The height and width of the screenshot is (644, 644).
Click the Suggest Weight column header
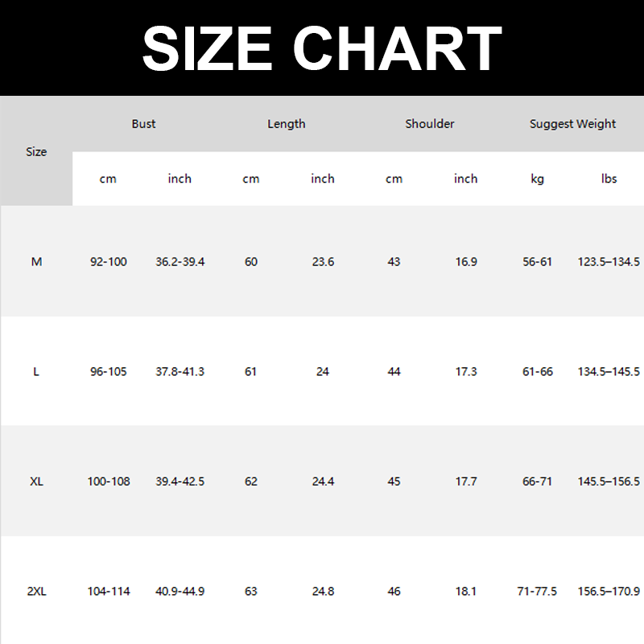point(572,124)
